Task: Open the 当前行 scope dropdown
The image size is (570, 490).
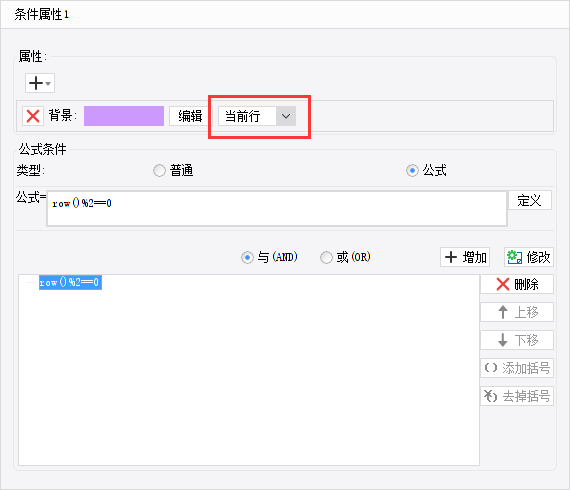Action: point(257,116)
